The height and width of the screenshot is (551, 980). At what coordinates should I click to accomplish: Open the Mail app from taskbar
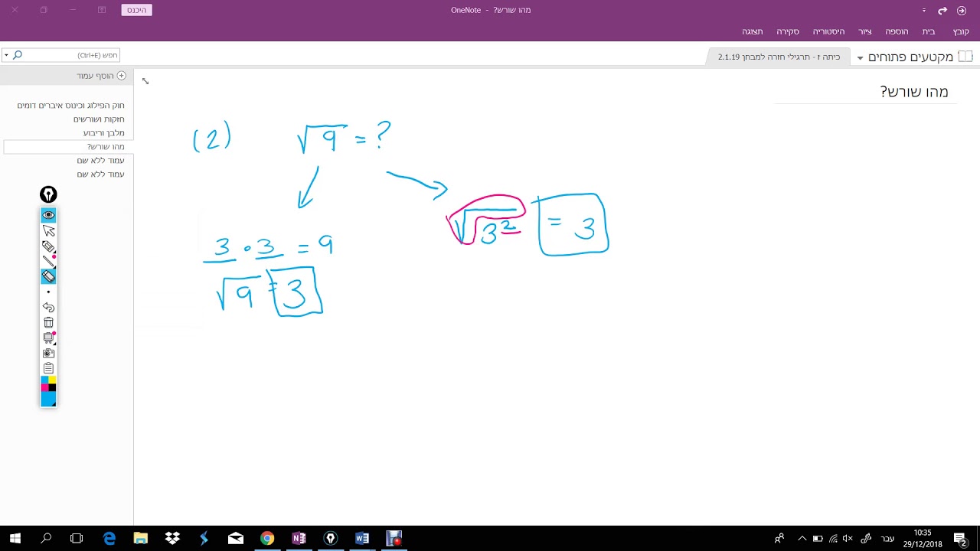point(236,538)
